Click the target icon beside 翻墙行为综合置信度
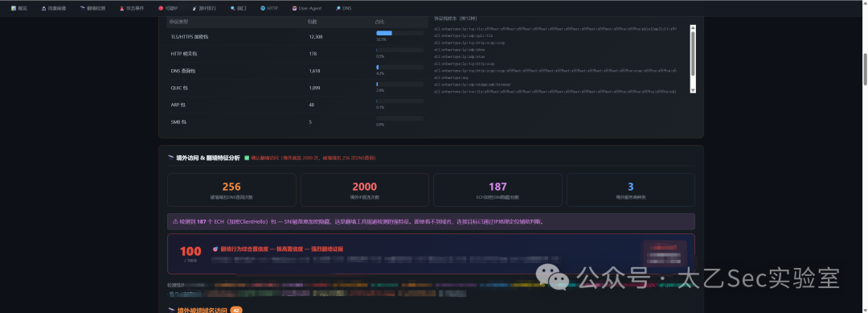 (x=215, y=249)
